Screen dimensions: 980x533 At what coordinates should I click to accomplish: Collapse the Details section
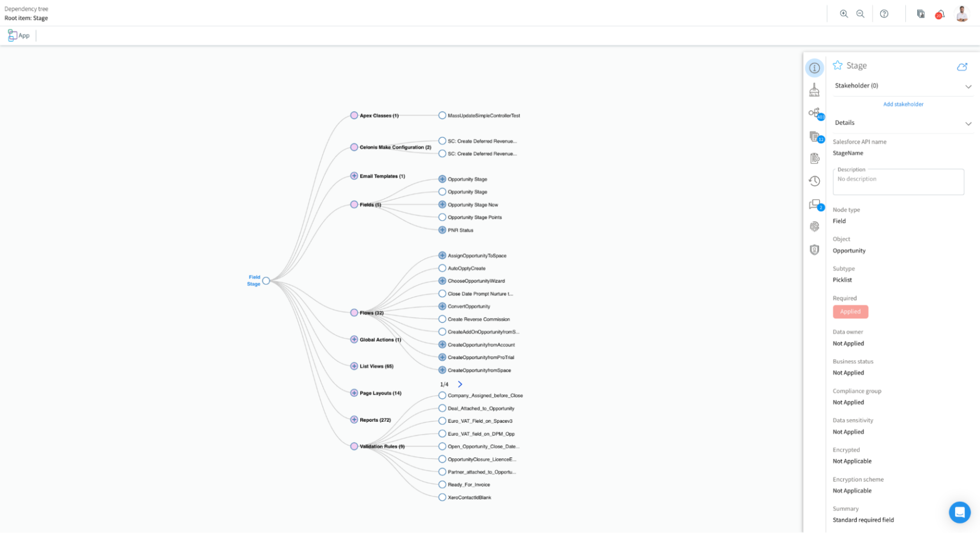pyautogui.click(x=969, y=123)
